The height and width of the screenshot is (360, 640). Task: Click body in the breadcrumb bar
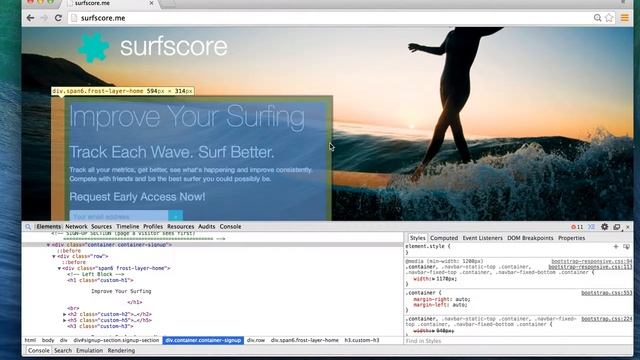(48, 340)
